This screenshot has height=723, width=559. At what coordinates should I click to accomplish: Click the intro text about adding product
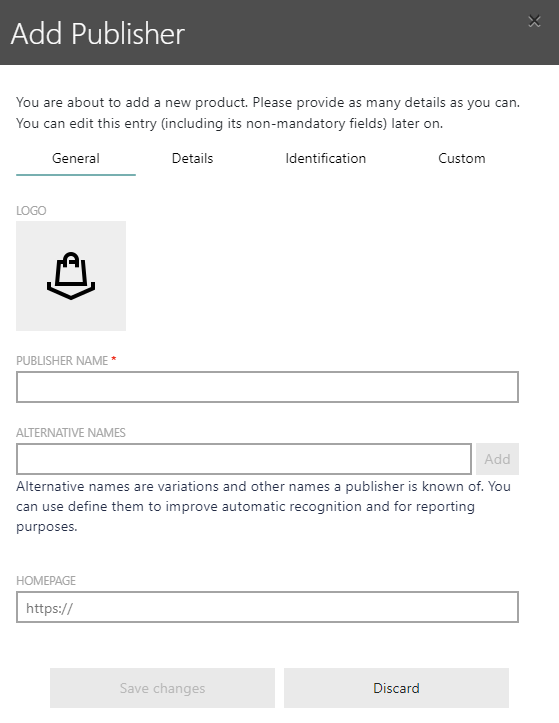(x=268, y=113)
